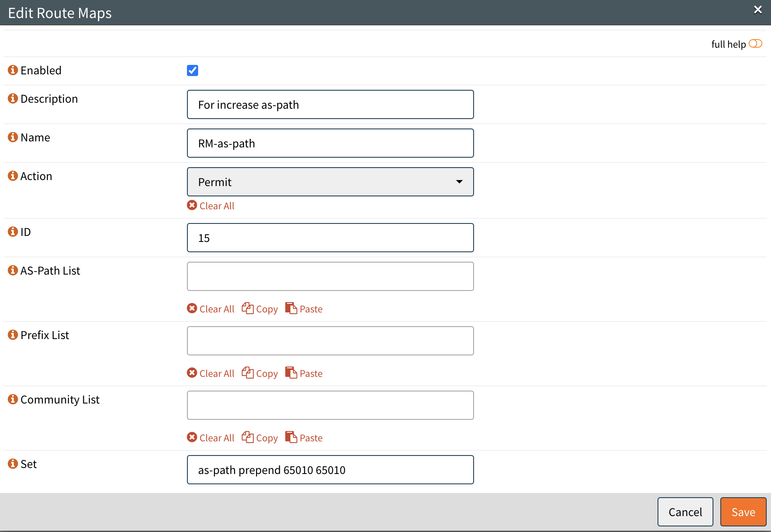Cancel editing the route map
771x532 pixels.
[685, 512]
